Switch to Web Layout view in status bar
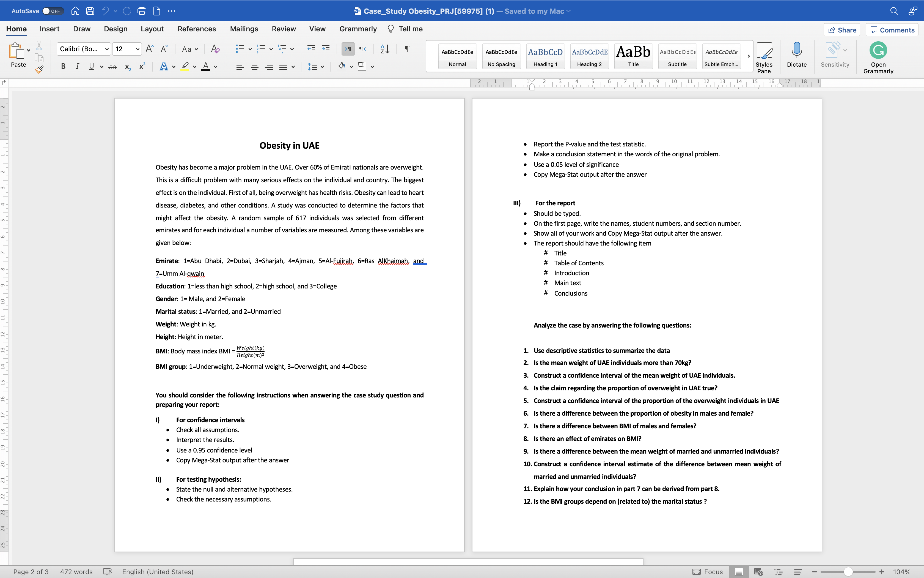 tap(758, 571)
